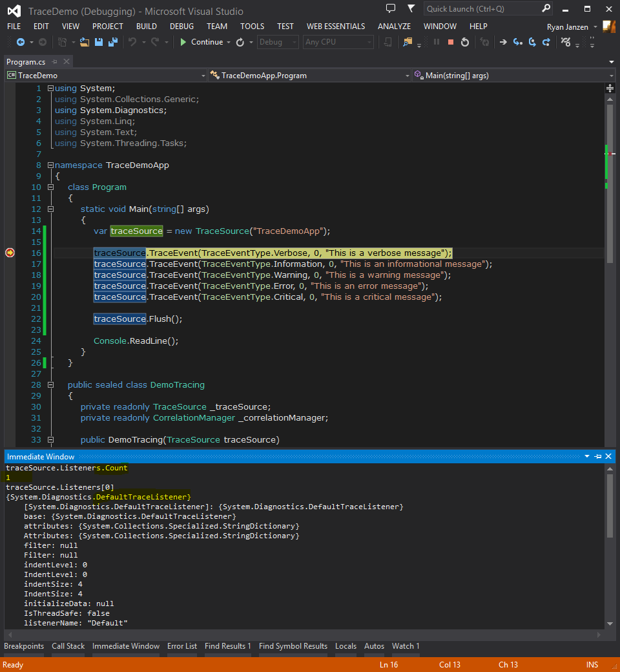Screen dimensions: 620x672
Task: Stop debugging with the red square
Action: 450,42
